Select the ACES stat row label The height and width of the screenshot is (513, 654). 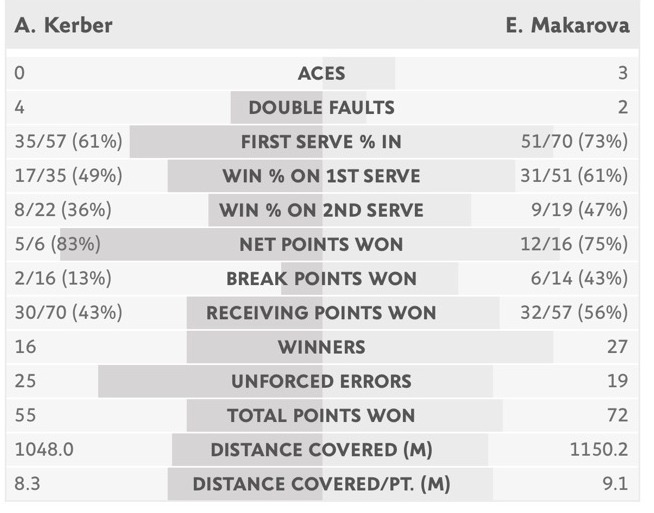322,73
